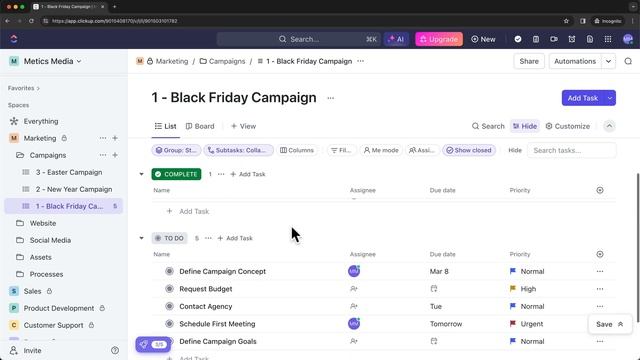
Task: Open Marketing space ellipsis menu
Action: tap(103, 138)
